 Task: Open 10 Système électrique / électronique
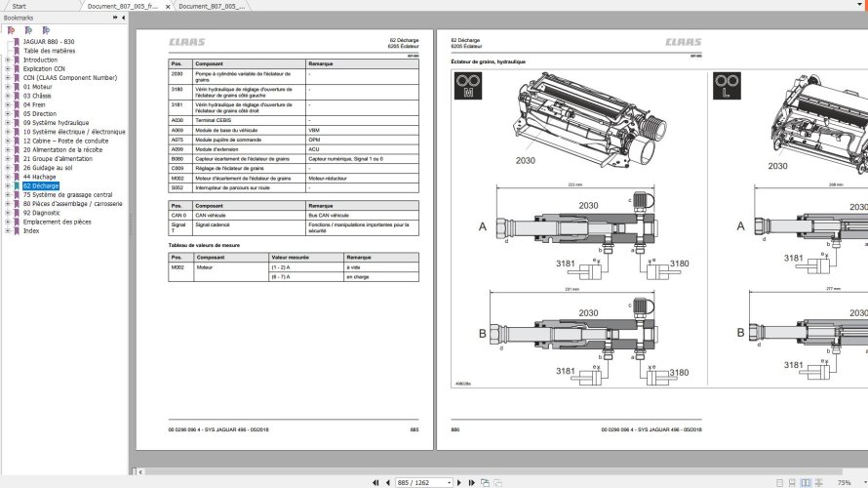click(x=74, y=132)
